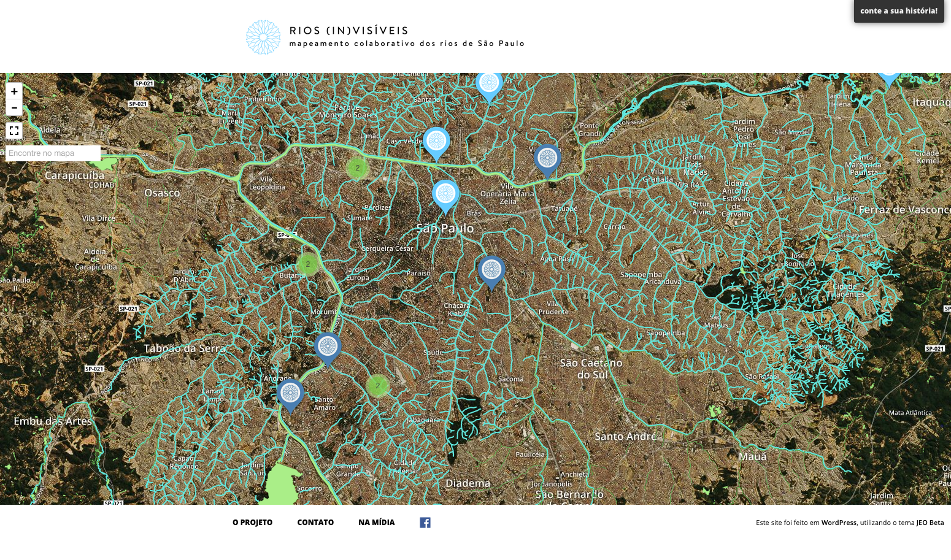Select the marker above São Paulo label
Viewport: 951px width, 560px height.
[x=445, y=195]
